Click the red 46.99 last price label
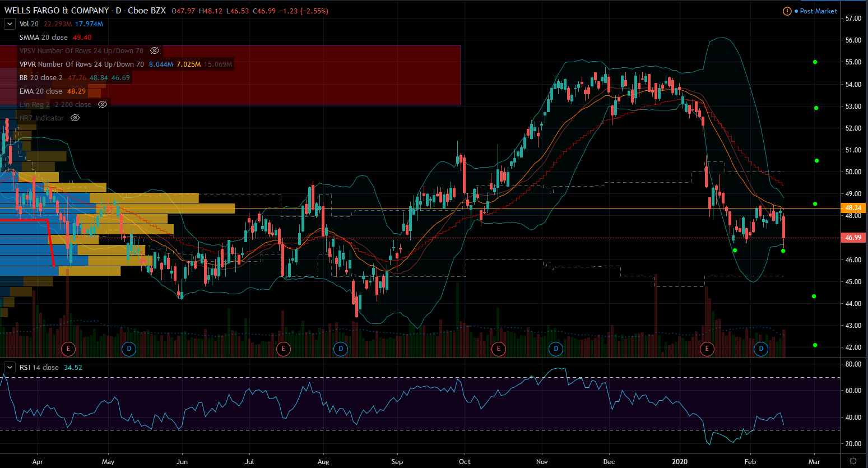 [853, 238]
